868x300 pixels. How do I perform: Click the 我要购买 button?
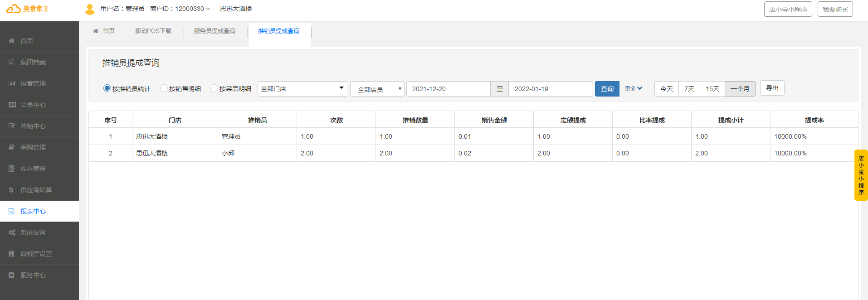point(835,9)
